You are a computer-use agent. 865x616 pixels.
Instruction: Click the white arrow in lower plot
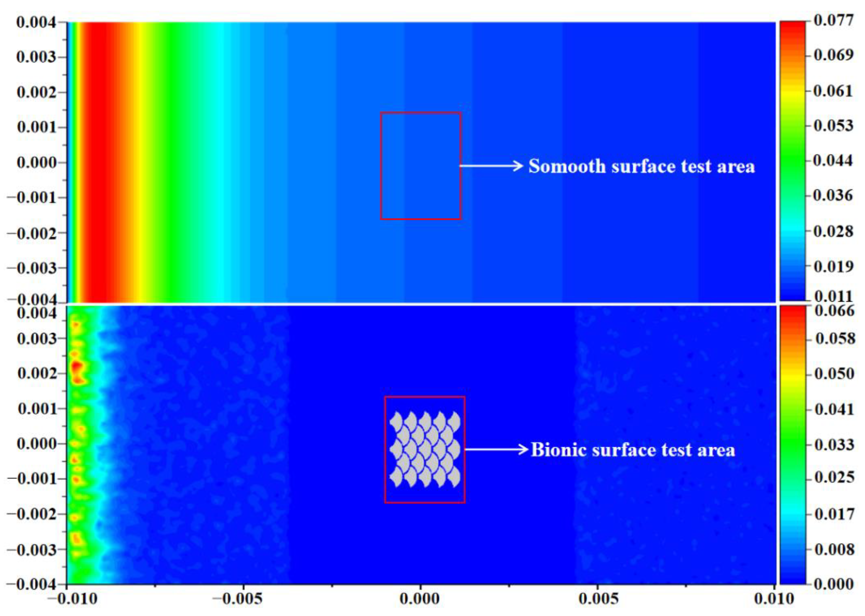tap(496, 450)
